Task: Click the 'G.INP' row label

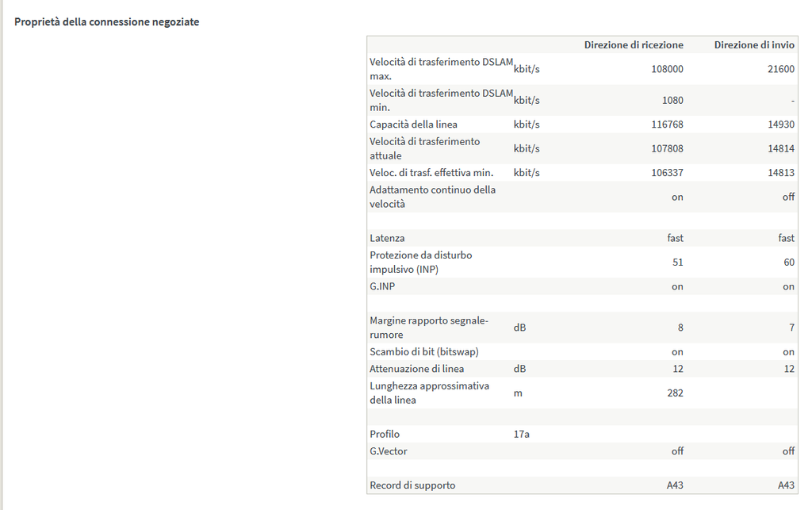Action: [382, 287]
